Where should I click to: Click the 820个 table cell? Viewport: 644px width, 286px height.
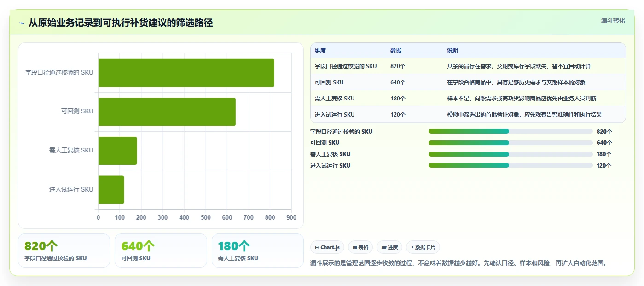[x=398, y=66]
